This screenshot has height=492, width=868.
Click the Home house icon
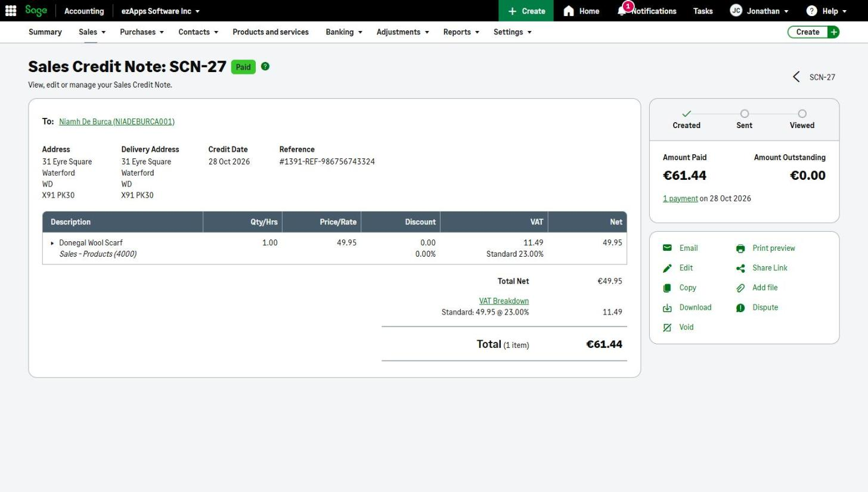(569, 11)
